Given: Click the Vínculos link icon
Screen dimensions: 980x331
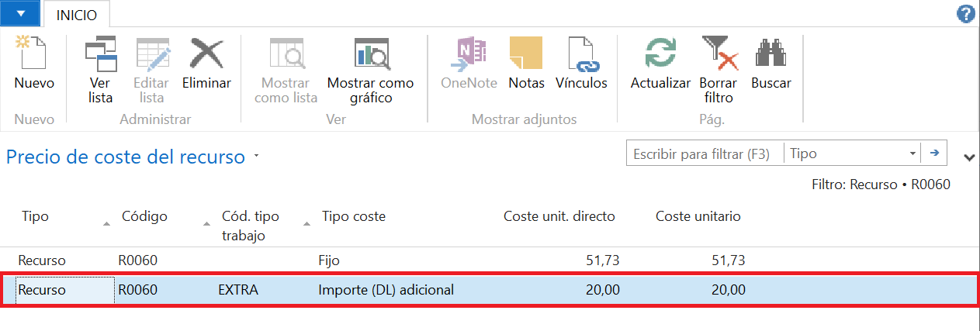Looking at the screenshot, I should point(581,54).
